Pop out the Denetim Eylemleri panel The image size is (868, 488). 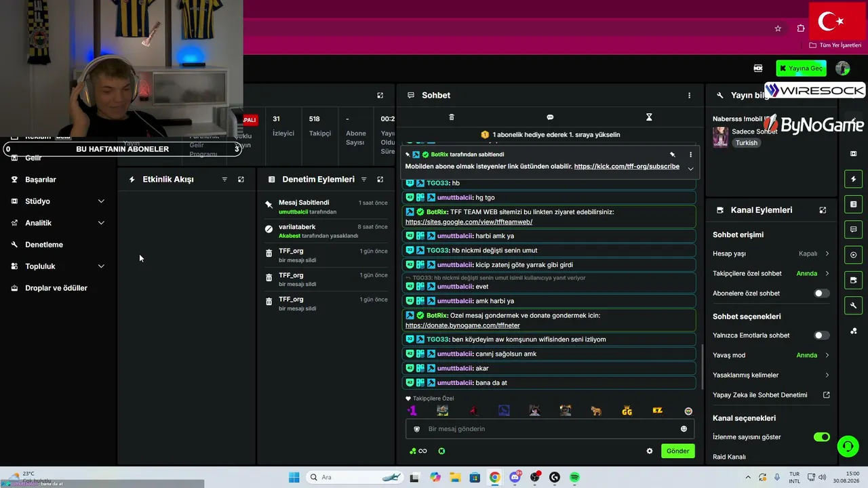380,180
